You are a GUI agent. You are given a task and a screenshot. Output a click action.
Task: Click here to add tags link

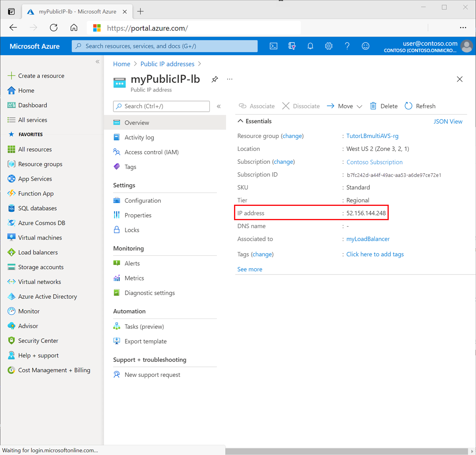pos(375,254)
